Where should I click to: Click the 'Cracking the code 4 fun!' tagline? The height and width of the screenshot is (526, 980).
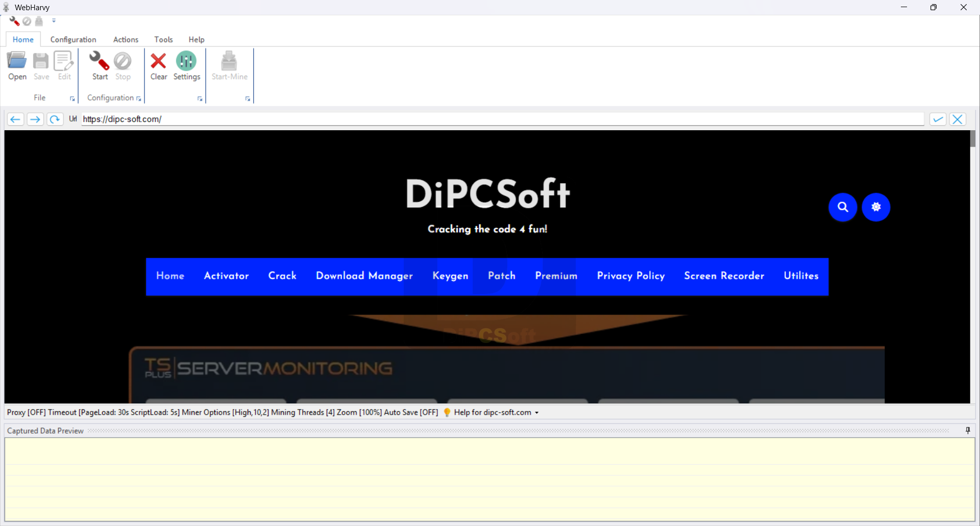487,229
